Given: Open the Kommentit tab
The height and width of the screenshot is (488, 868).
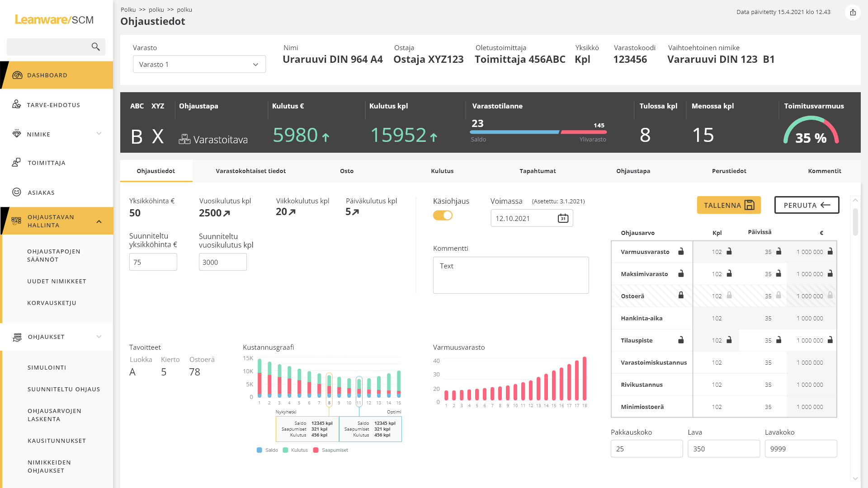Looking at the screenshot, I should coord(825,171).
